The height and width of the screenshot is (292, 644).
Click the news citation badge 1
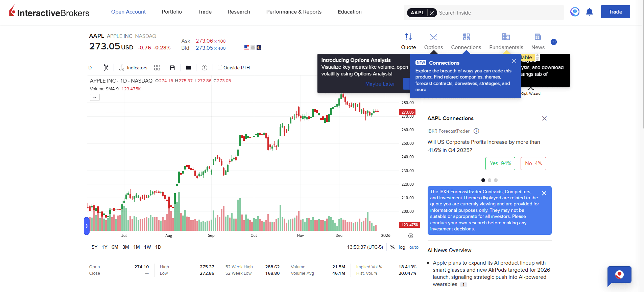point(463,285)
